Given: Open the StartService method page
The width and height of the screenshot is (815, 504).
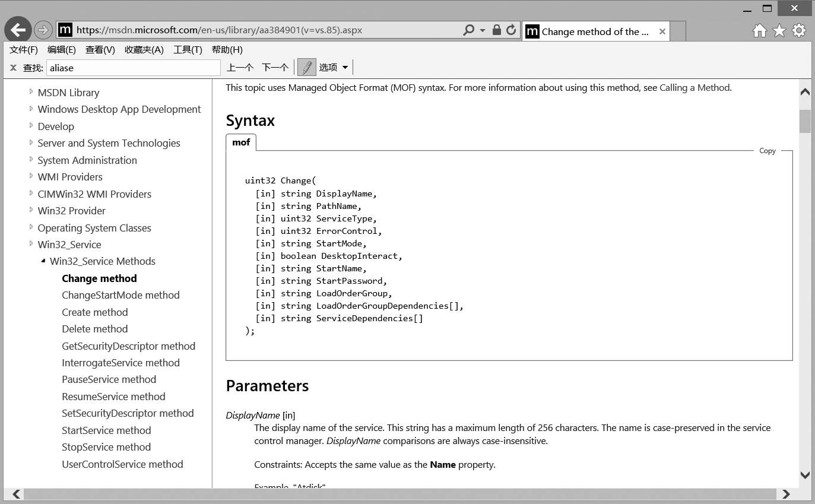Looking at the screenshot, I should (106, 430).
